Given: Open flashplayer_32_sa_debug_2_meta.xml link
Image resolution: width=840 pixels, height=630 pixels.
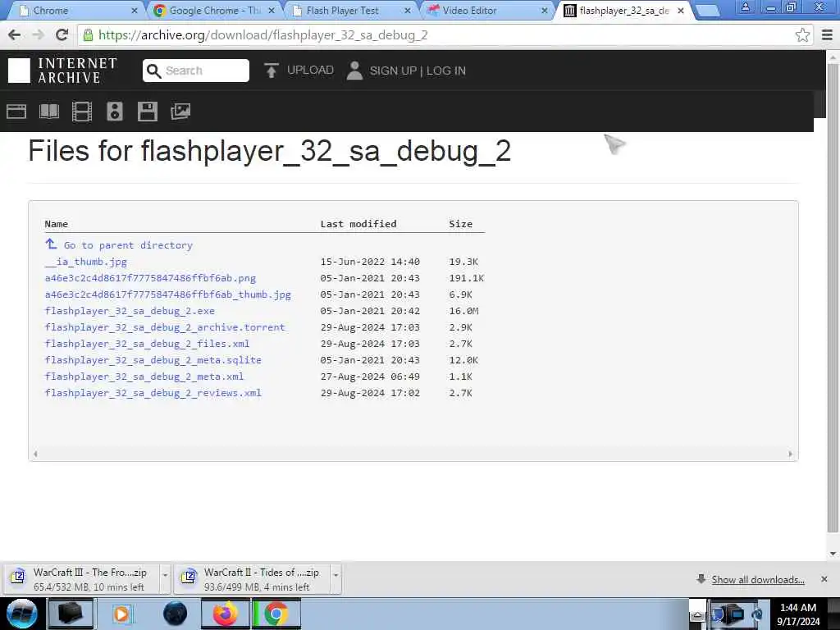Looking at the screenshot, I should click(x=144, y=376).
